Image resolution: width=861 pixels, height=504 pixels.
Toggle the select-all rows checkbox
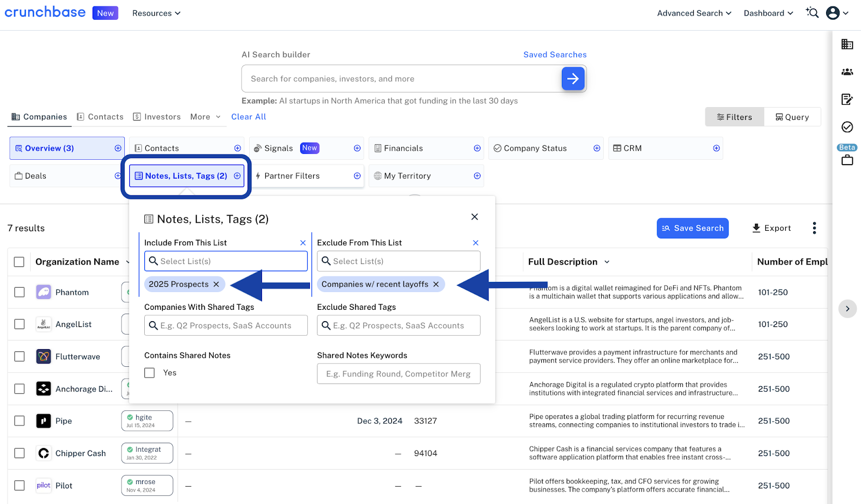(19, 262)
